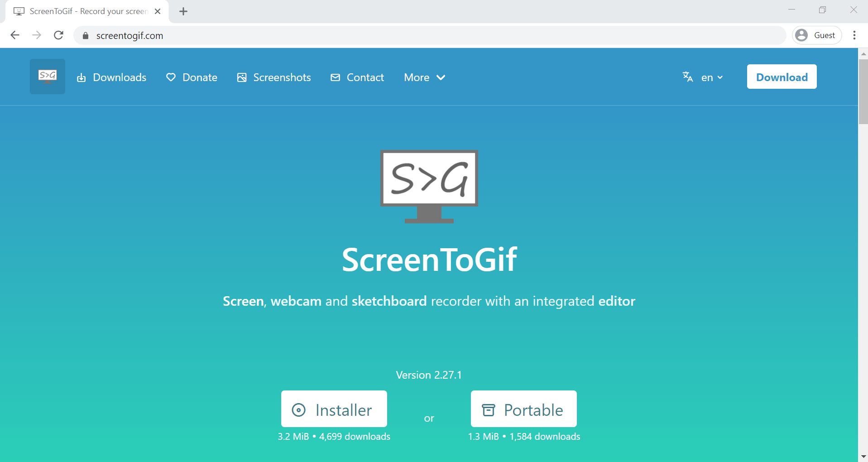Go forward in browser history
The image size is (868, 462).
coord(37,35)
